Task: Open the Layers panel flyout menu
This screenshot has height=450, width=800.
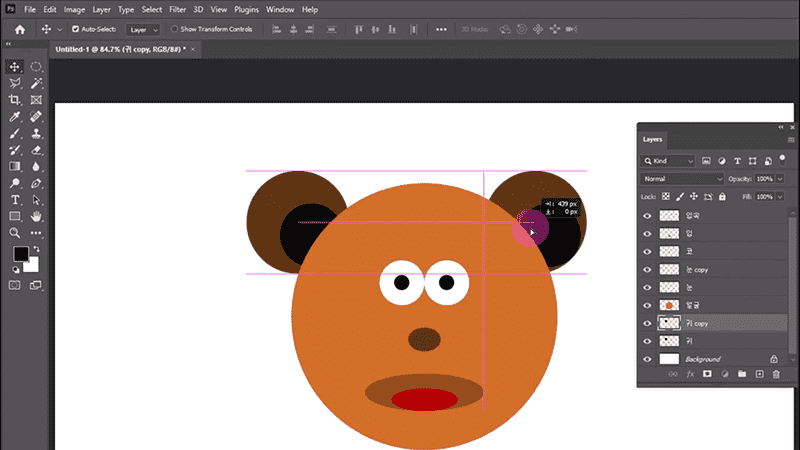Action: tap(791, 139)
